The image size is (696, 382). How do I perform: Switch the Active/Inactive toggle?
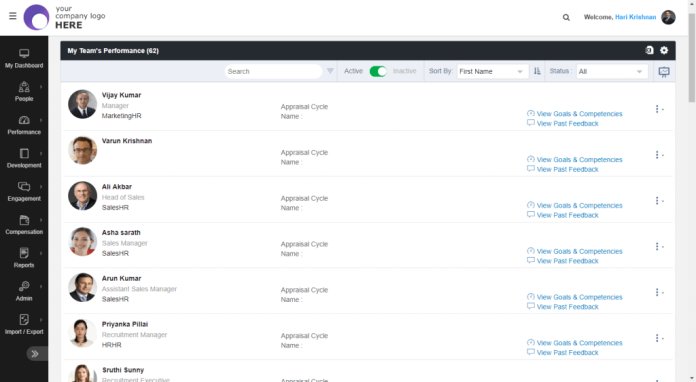[378, 71]
